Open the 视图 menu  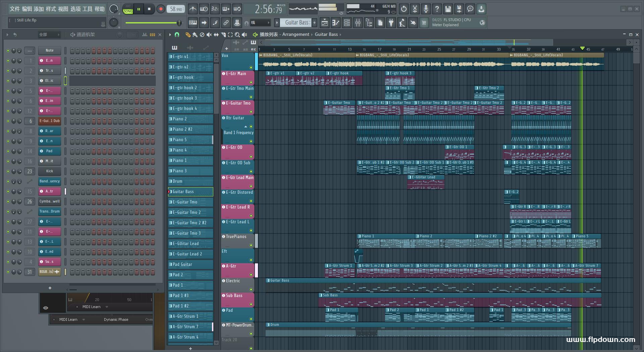[63, 9]
